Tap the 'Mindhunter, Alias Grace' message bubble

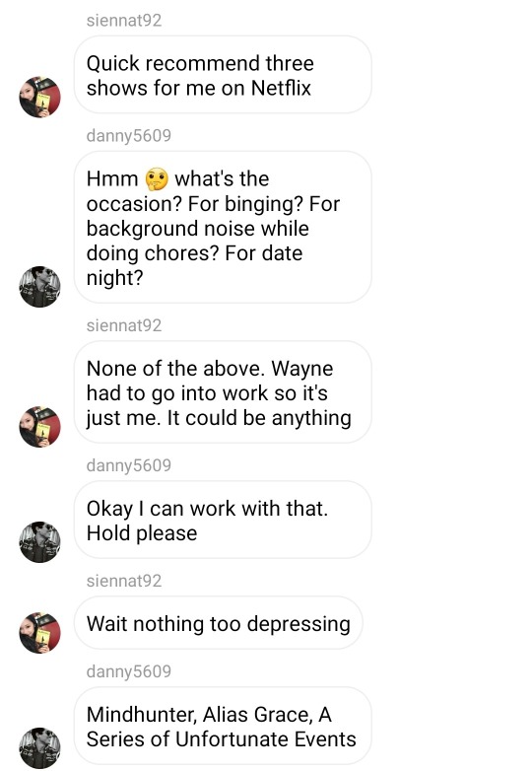point(223,726)
